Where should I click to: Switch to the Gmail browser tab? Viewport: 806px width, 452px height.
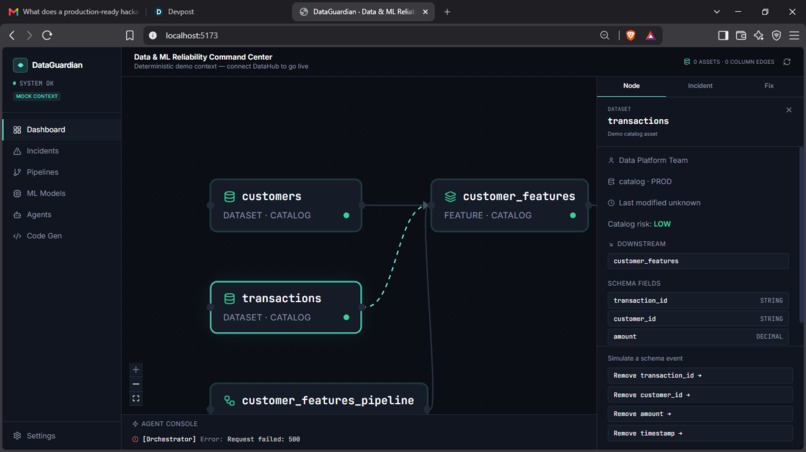click(x=74, y=11)
